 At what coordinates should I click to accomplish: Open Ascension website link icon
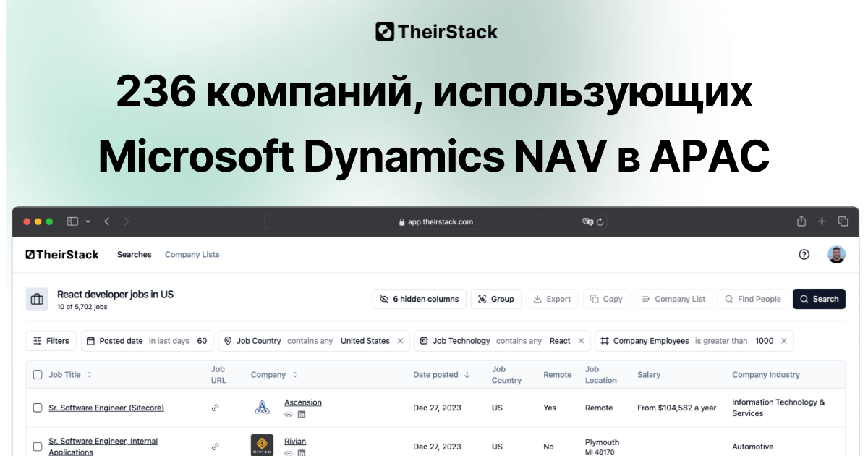coord(289,415)
